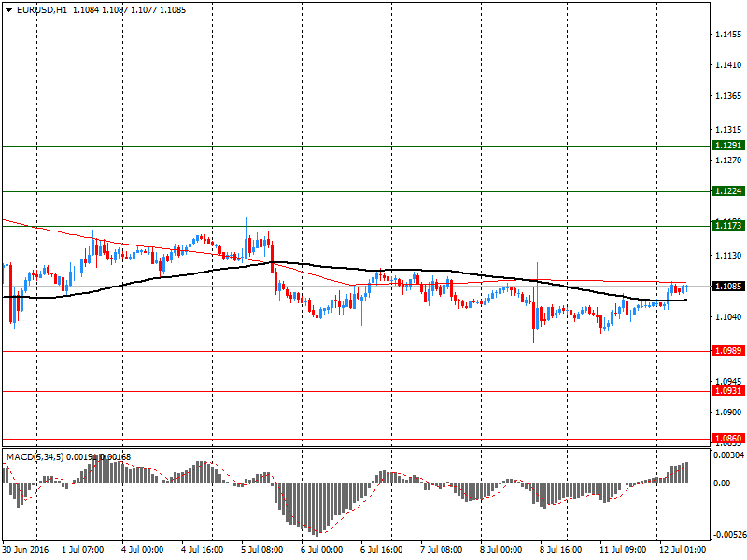Select the 1.0860 red support level label

pyautogui.click(x=728, y=438)
